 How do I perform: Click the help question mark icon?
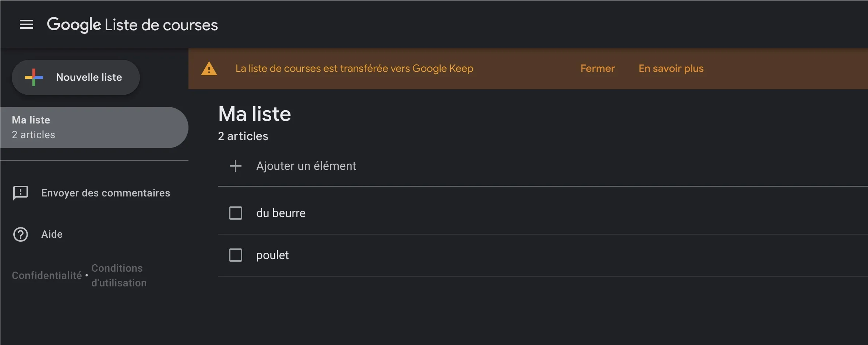(21, 234)
